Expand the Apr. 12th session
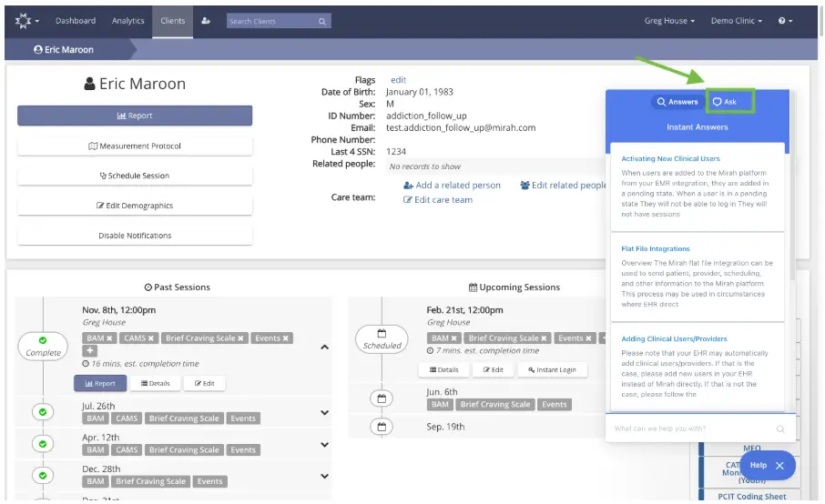This screenshot has height=504, width=825. tap(325, 445)
